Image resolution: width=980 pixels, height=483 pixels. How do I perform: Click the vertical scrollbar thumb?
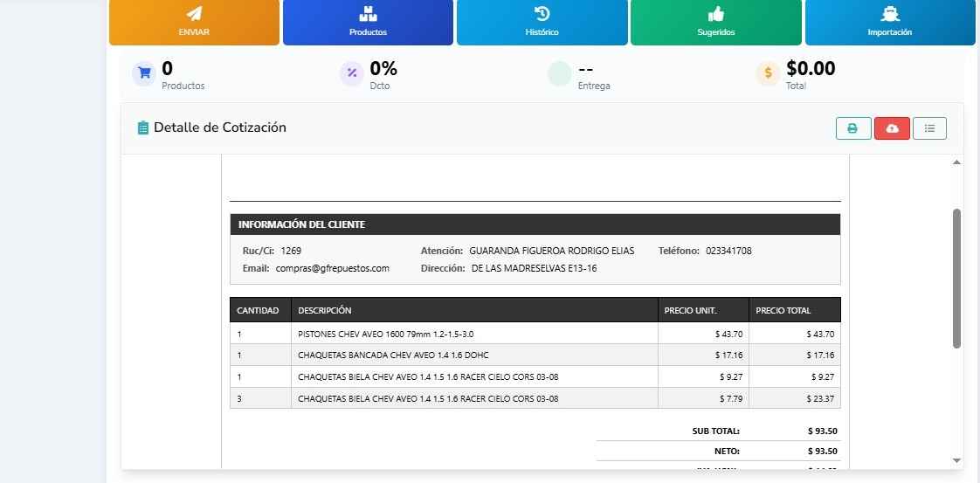(956, 278)
